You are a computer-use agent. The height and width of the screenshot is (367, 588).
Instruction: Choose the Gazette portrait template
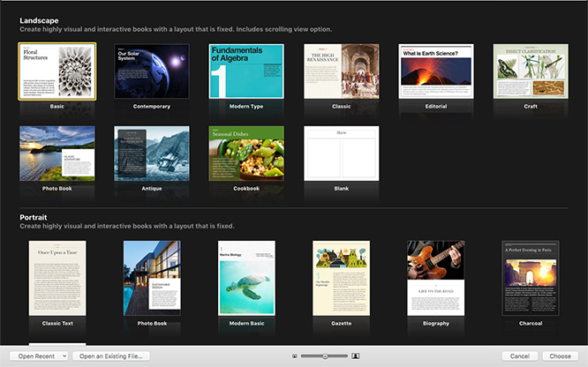point(341,278)
